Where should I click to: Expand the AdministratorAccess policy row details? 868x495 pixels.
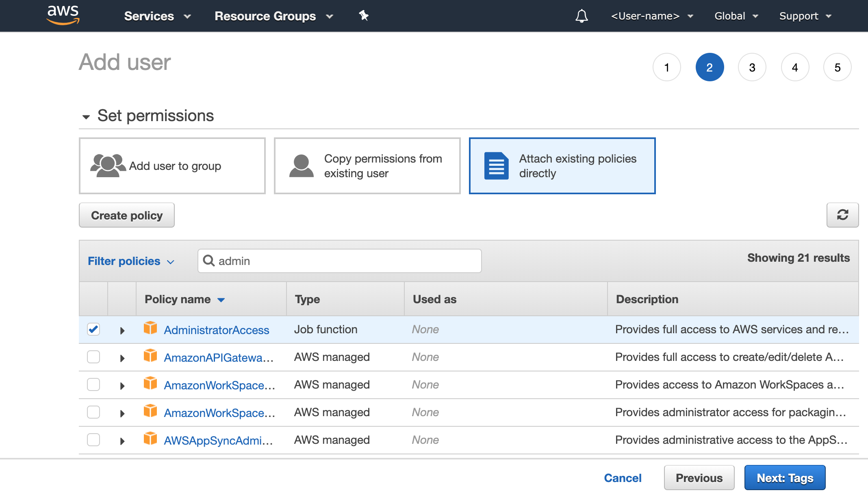122,330
